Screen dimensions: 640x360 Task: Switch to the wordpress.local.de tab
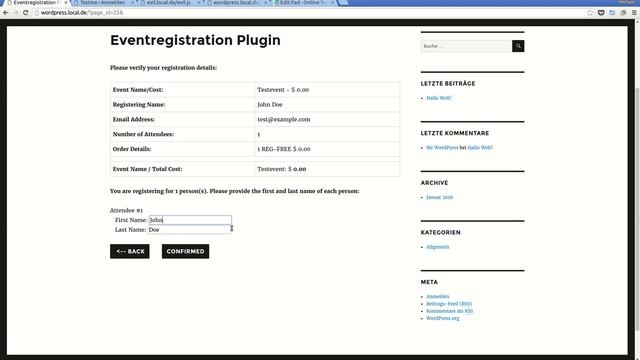[236, 2]
